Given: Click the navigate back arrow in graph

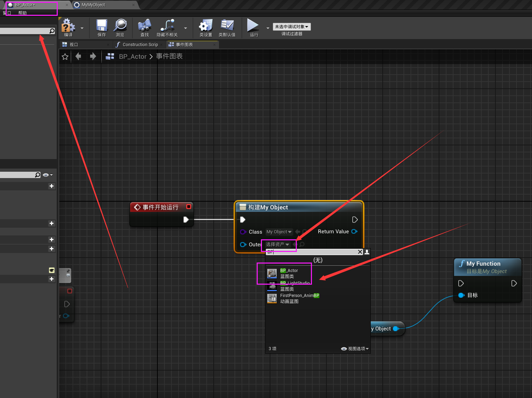Looking at the screenshot, I should click(78, 56).
